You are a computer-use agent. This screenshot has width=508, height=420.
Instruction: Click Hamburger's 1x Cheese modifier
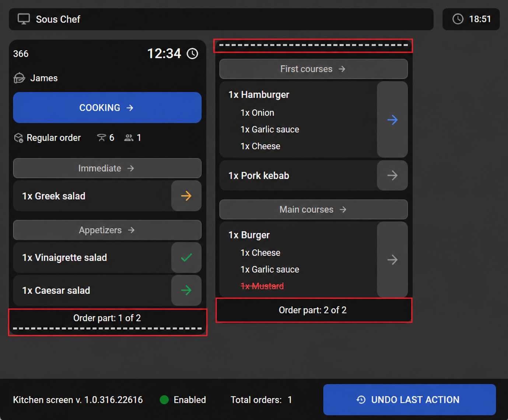click(260, 146)
